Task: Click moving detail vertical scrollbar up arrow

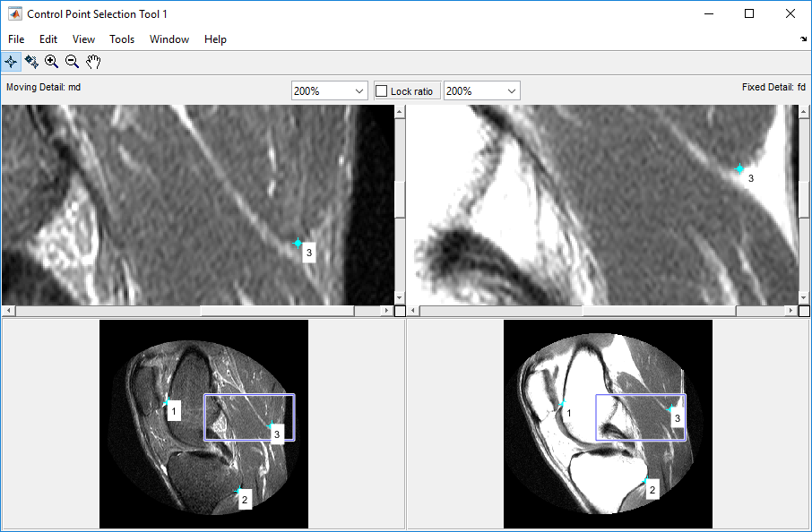Action: tap(399, 111)
